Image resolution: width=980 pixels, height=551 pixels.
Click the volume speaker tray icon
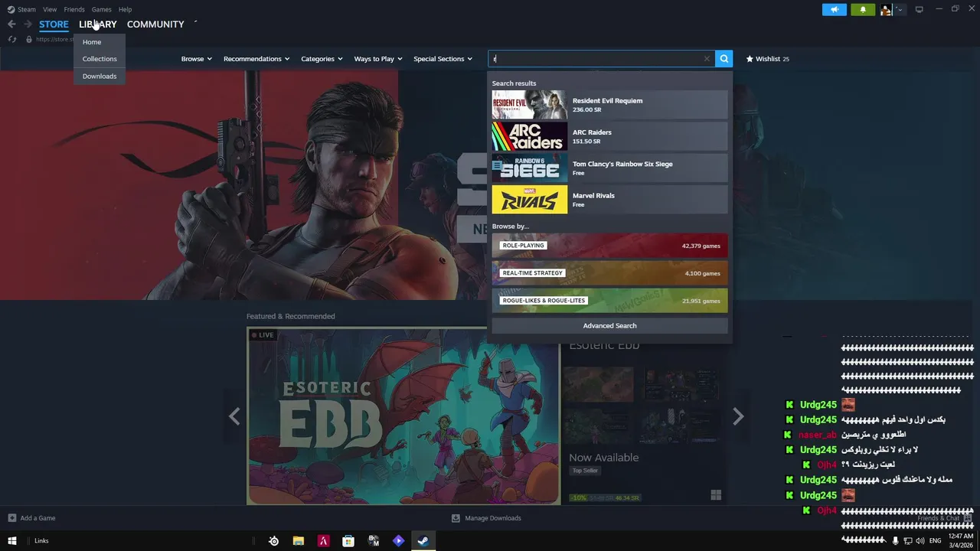[x=920, y=541]
